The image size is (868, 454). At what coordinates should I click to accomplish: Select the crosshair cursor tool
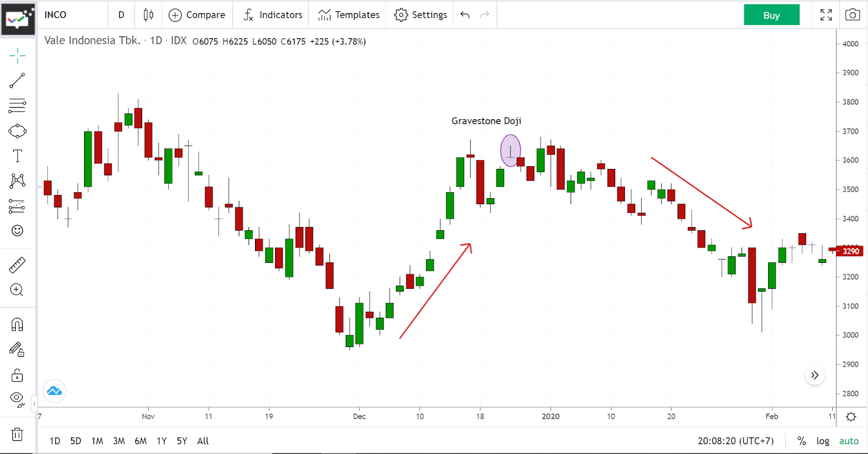coord(17,55)
